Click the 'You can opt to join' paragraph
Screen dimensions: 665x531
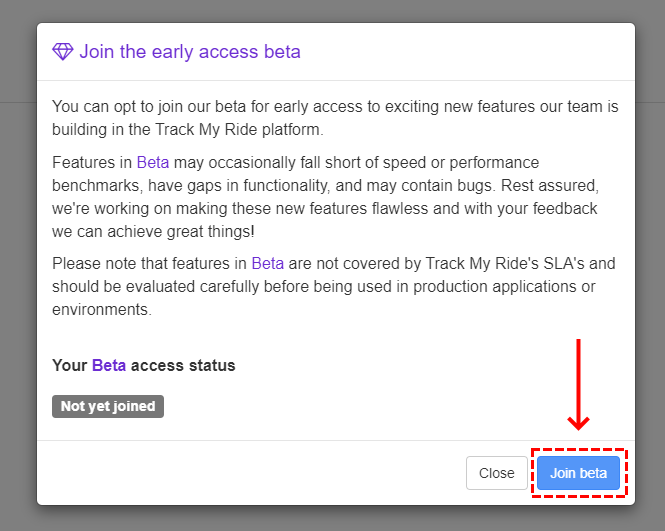point(335,117)
